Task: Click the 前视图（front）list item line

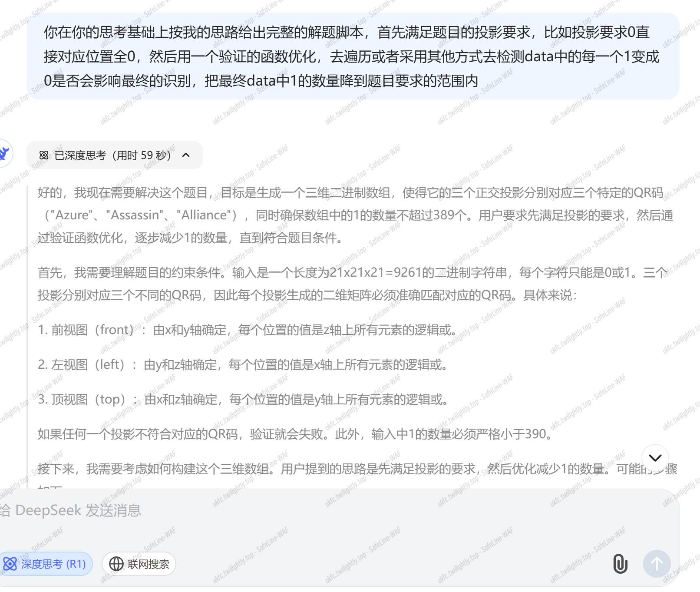Action: point(248,330)
